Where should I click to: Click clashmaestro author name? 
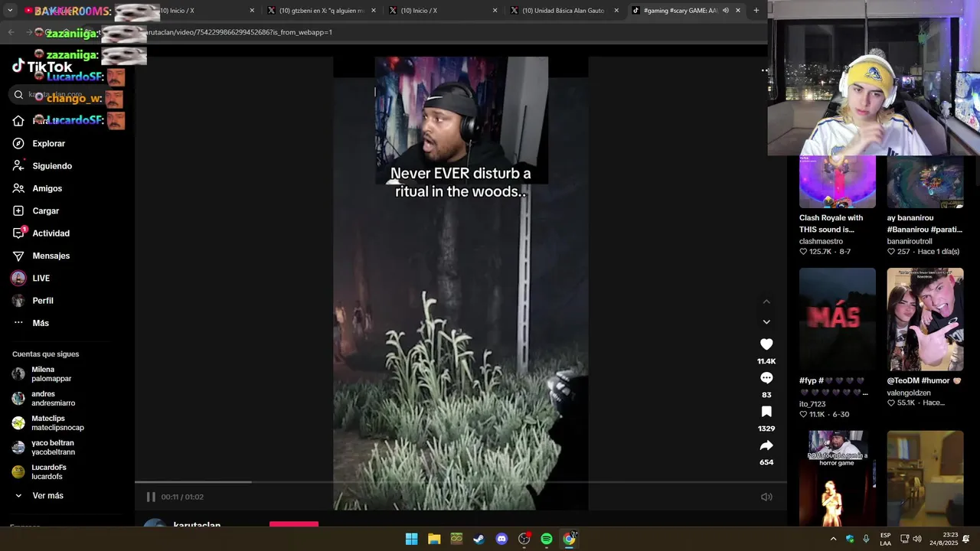(821, 241)
